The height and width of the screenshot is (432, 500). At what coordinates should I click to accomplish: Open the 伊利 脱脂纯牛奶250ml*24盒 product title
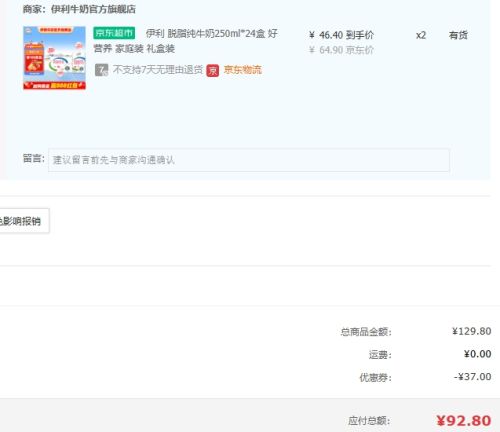click(x=186, y=41)
